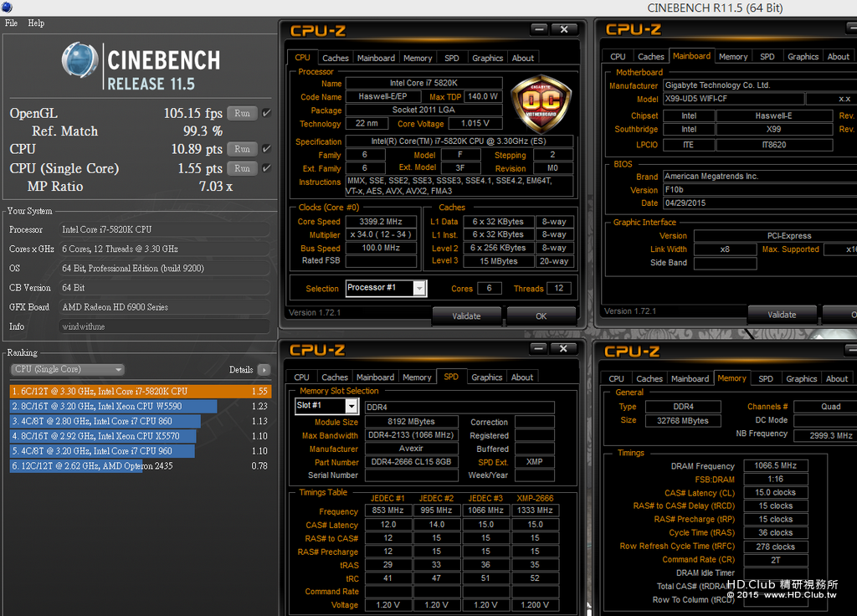857x616 pixels.
Task: Click the Cores x GHz field 6 Cores, 12 Threads
Action: click(165, 249)
